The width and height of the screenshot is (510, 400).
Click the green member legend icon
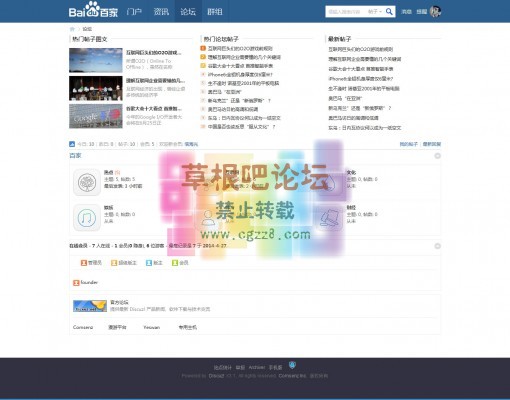(175, 263)
